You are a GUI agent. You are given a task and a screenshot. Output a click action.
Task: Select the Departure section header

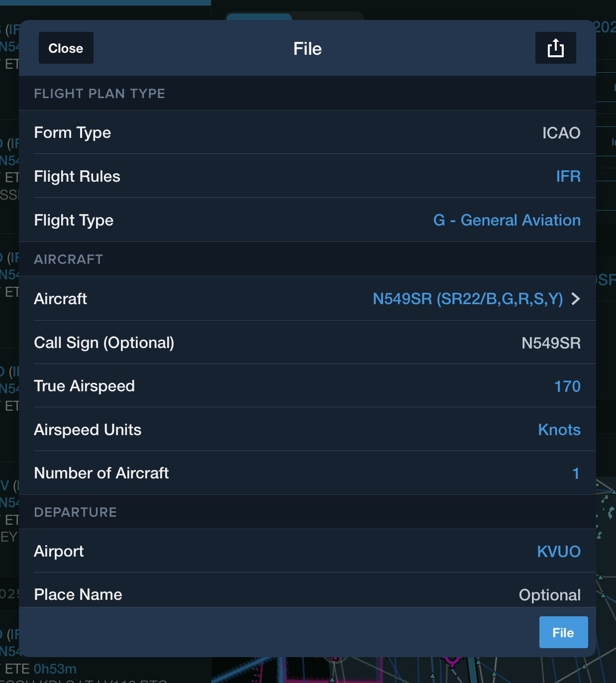75,512
